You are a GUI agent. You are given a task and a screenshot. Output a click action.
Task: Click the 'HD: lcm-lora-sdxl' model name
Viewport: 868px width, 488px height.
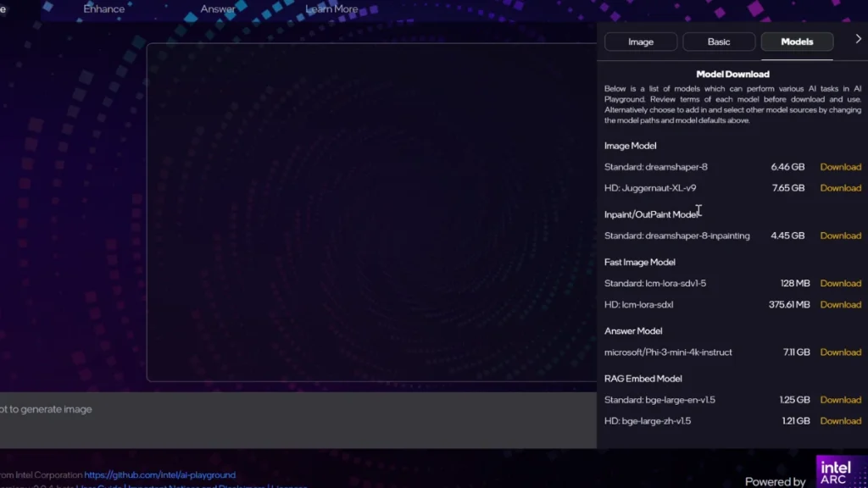tap(638, 305)
